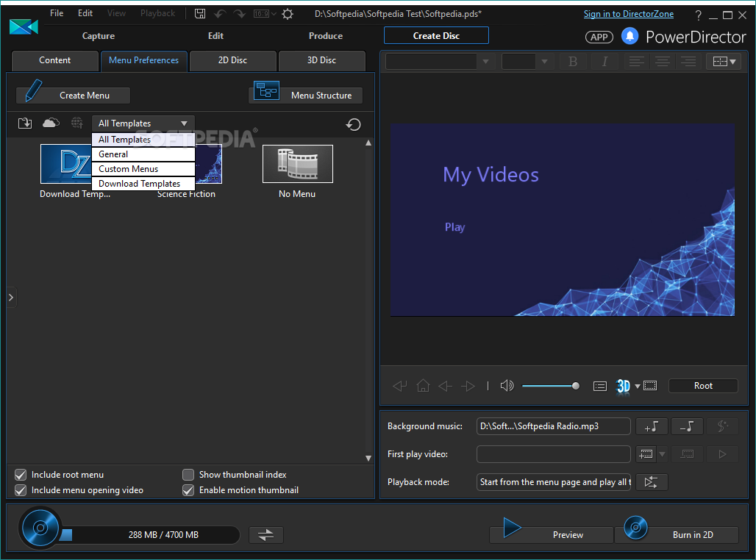This screenshot has width=756, height=560.
Task: Enable Show thumbnail index checkbox
Action: click(x=188, y=475)
